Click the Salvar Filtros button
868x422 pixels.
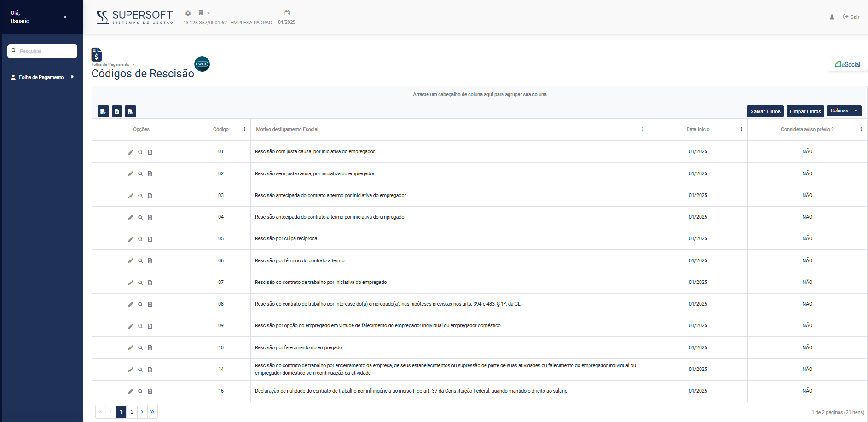click(x=765, y=111)
